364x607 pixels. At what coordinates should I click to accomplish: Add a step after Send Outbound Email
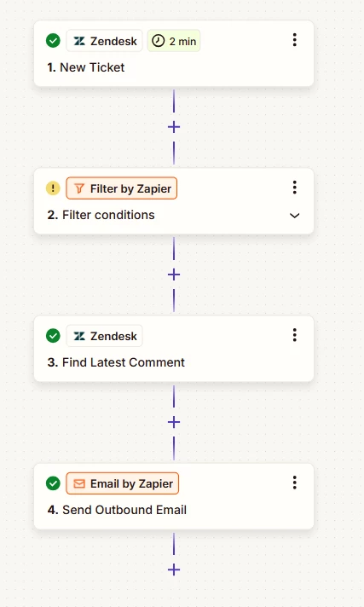pyautogui.click(x=174, y=569)
